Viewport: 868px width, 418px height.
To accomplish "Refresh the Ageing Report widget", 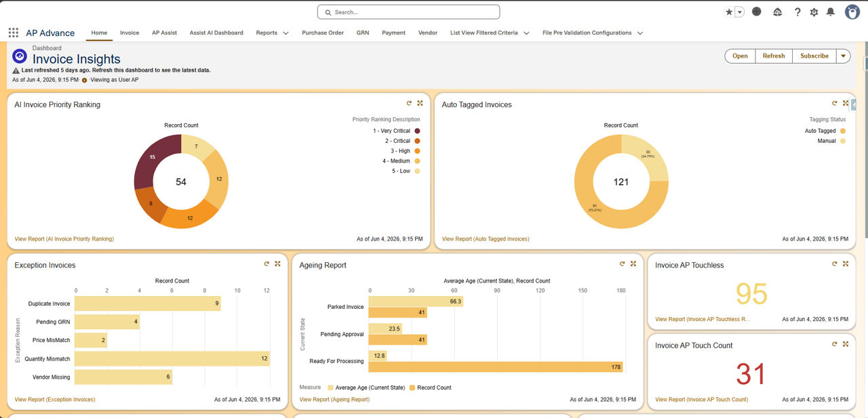I will tap(622, 264).
